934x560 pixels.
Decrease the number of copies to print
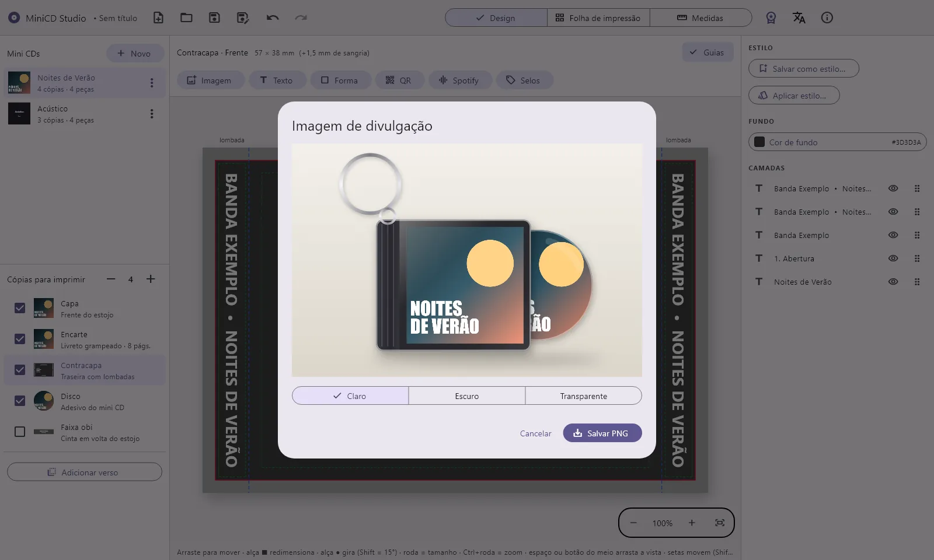tap(111, 279)
